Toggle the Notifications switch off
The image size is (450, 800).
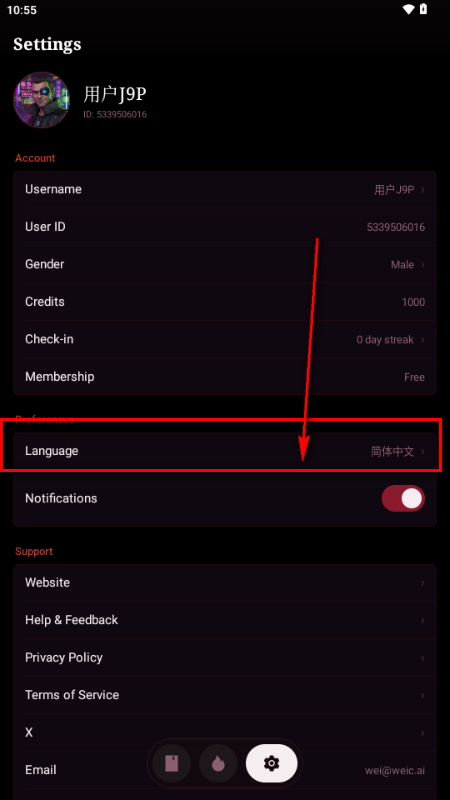pos(403,498)
